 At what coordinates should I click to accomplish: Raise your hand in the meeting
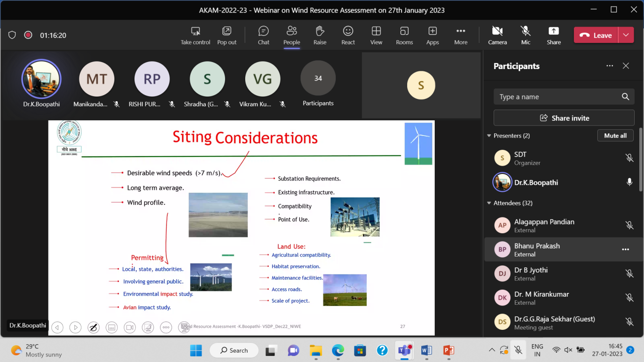[320, 35]
